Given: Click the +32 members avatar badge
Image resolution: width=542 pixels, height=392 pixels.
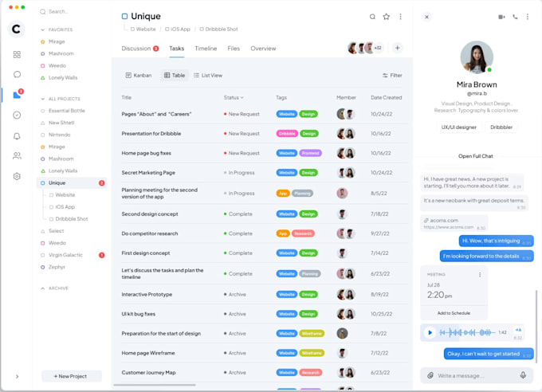Looking at the screenshot, I should click(x=378, y=48).
